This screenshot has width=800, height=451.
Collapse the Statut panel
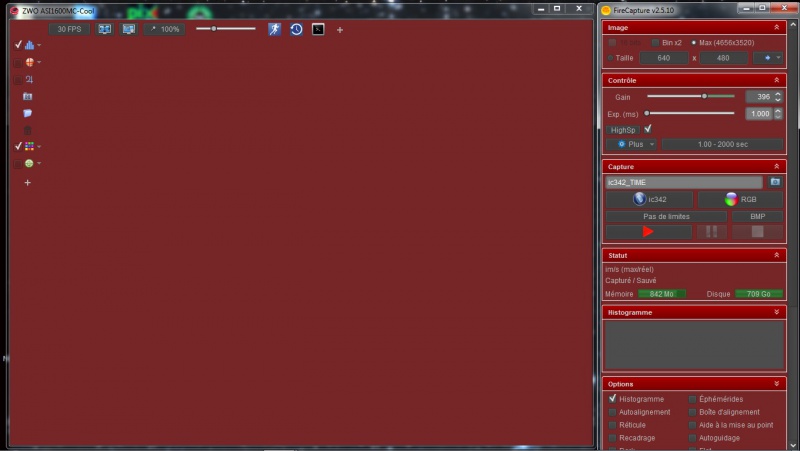777,255
